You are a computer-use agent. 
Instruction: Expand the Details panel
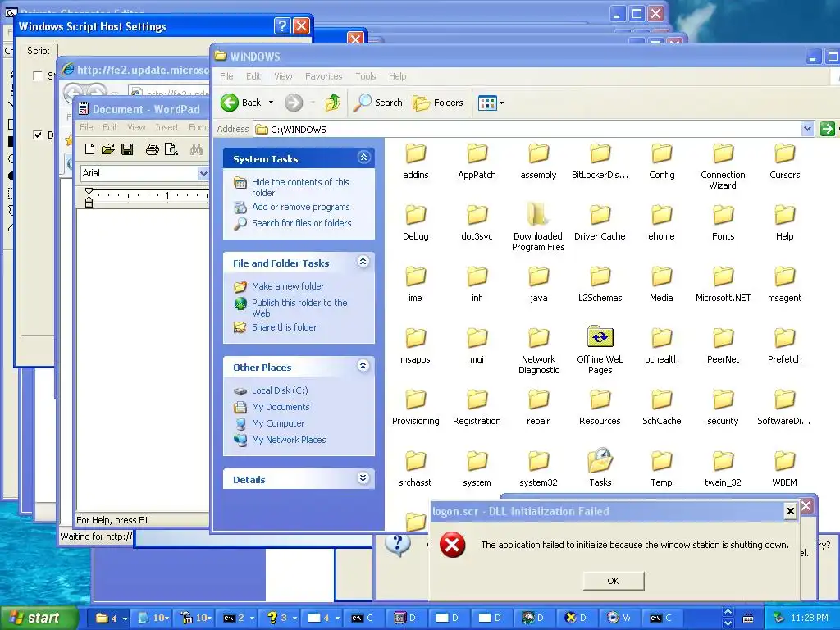coord(363,478)
